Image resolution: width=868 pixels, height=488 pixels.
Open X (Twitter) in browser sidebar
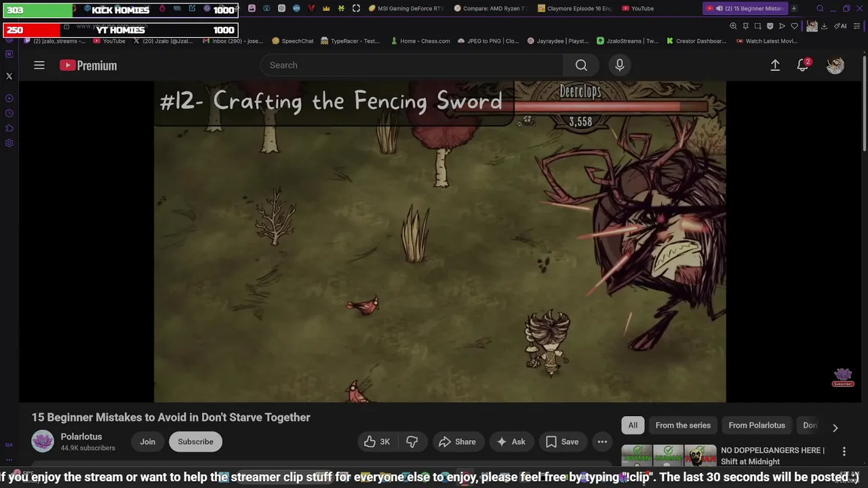(9, 76)
